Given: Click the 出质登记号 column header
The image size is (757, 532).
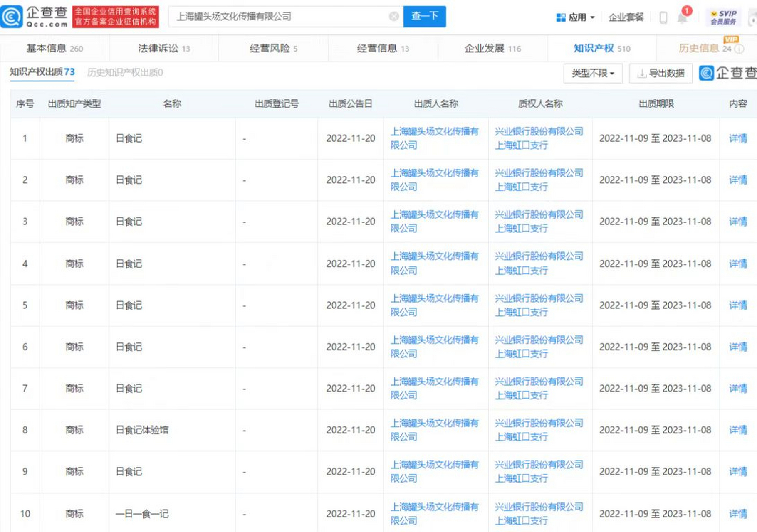Looking at the screenshot, I should (277, 103).
